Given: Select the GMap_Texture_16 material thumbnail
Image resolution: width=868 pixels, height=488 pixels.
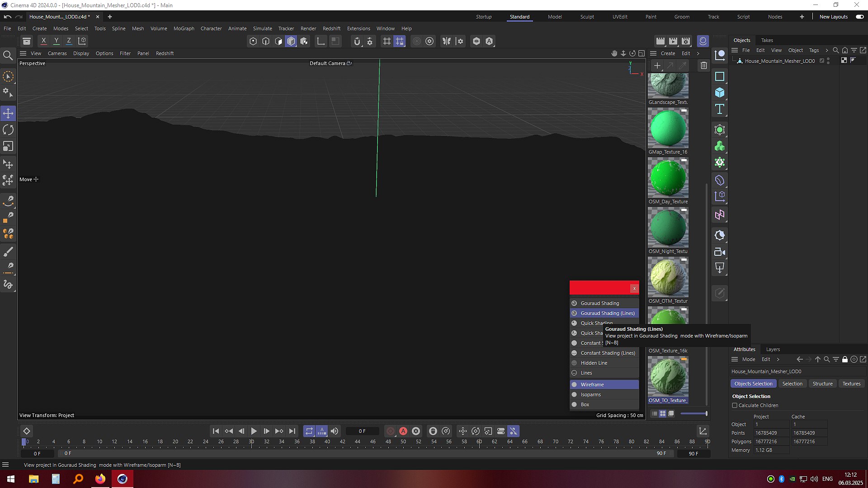Looking at the screenshot, I should click(x=668, y=128).
